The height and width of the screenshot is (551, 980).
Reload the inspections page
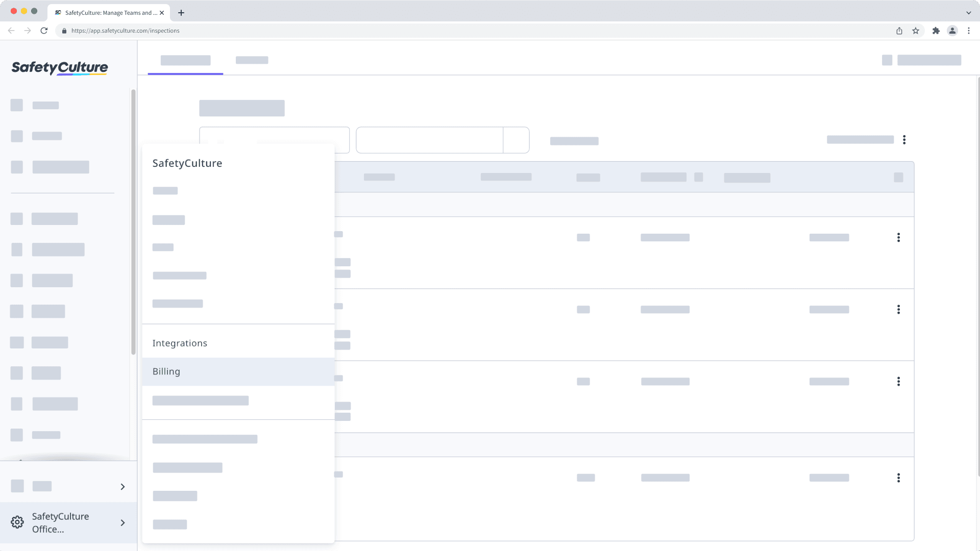tap(44, 31)
